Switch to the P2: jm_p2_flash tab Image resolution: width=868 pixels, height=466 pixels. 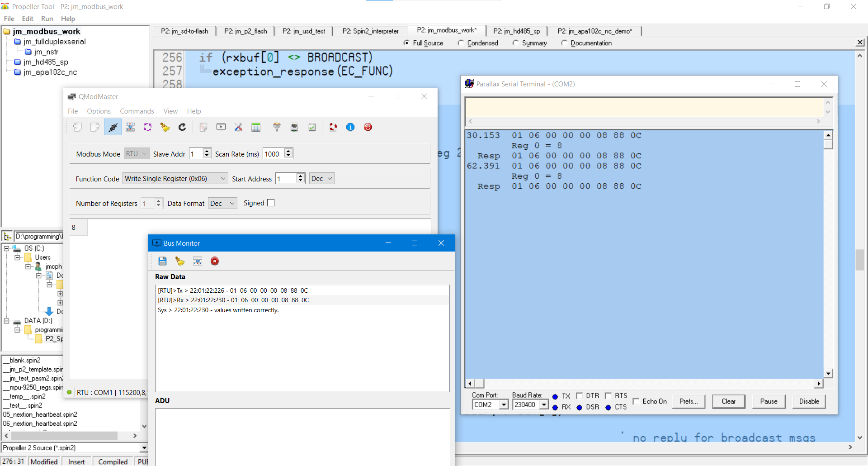245,31
